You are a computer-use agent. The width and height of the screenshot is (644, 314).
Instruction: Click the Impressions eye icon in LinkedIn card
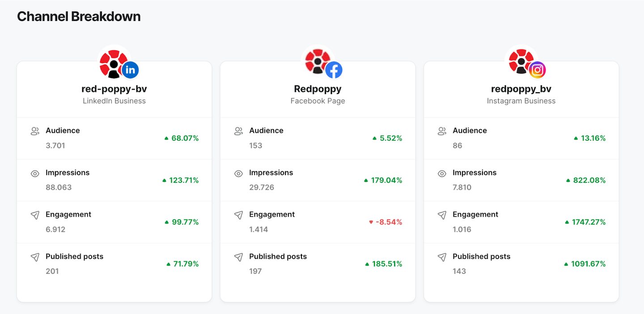(35, 174)
